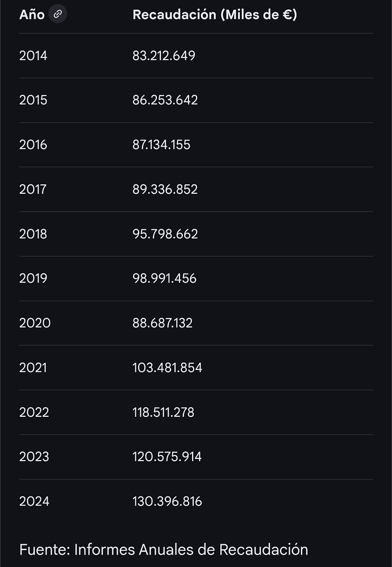
Task: Click the value 120.575.914
Action: (167, 457)
